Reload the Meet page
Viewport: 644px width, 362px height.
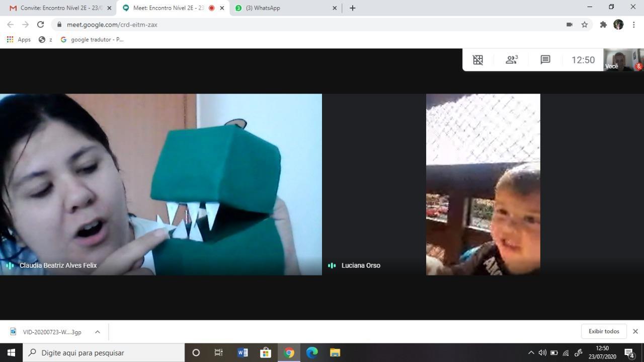click(x=41, y=25)
